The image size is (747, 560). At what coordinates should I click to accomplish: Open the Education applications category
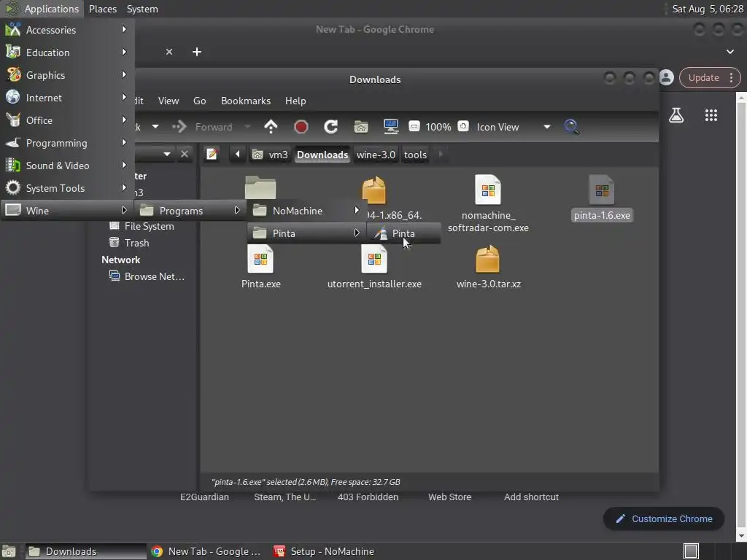pos(66,52)
